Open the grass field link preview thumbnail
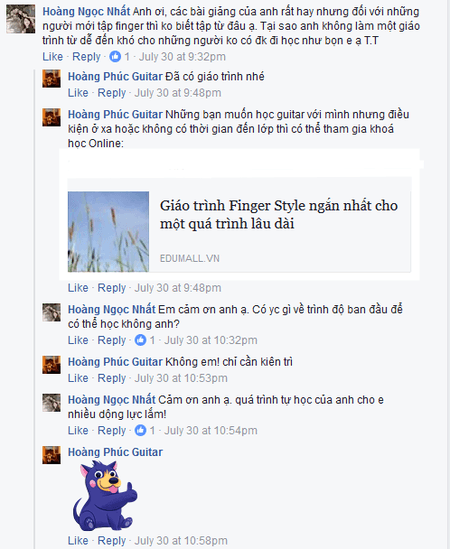 point(108,231)
